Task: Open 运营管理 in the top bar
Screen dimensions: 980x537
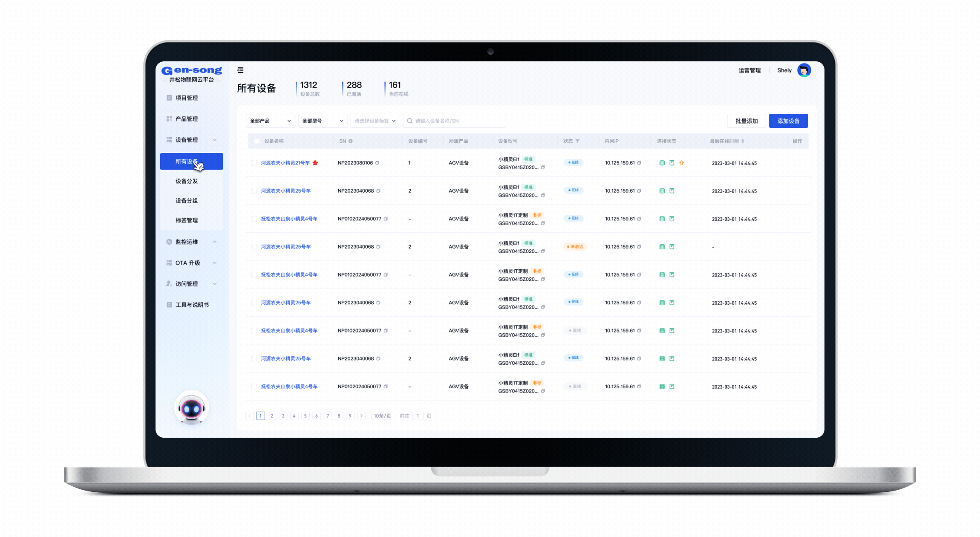Action: 749,70
